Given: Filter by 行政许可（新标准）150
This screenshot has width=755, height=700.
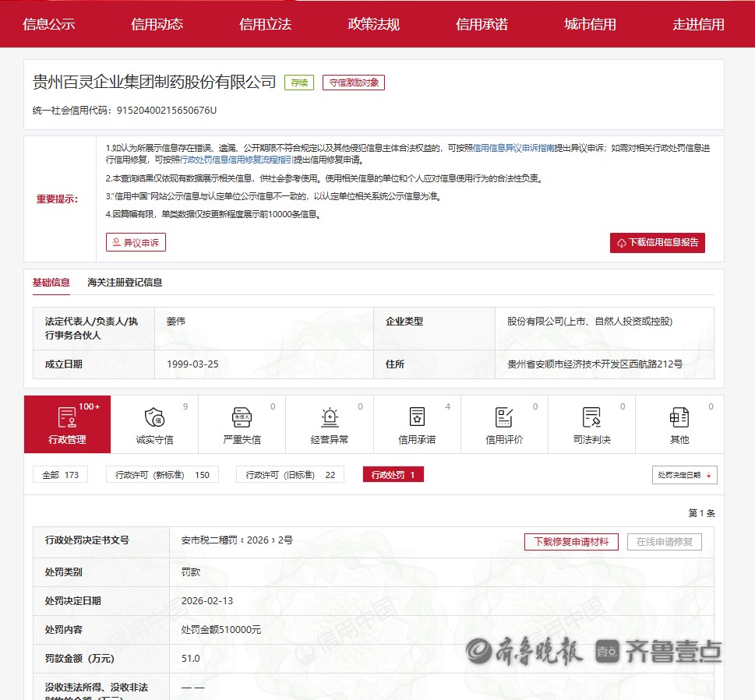Looking at the screenshot, I should tap(162, 475).
